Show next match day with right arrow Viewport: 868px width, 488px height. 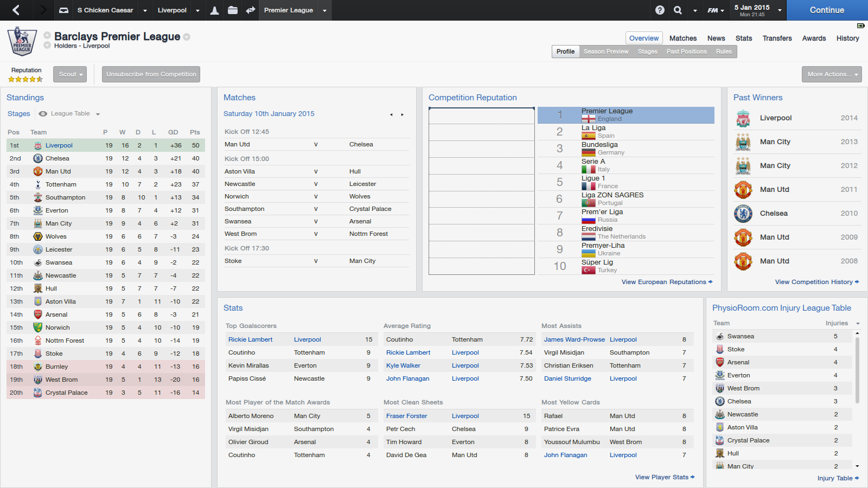402,114
